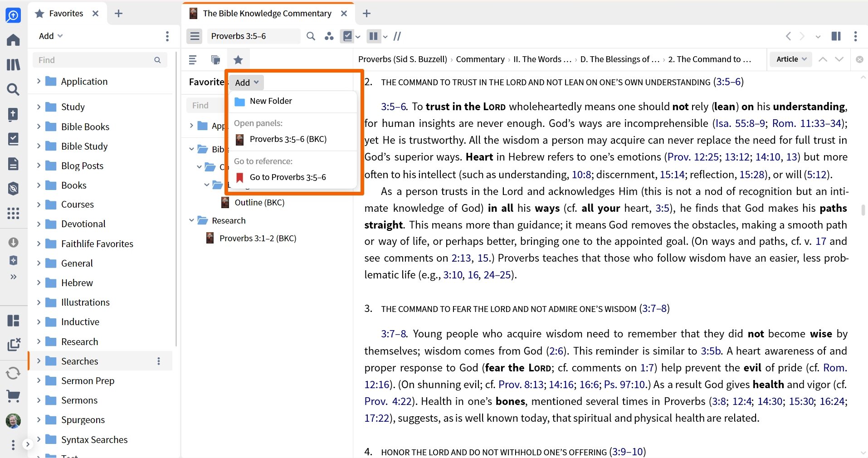Open the Layouts icon in sidebar

[13, 321]
